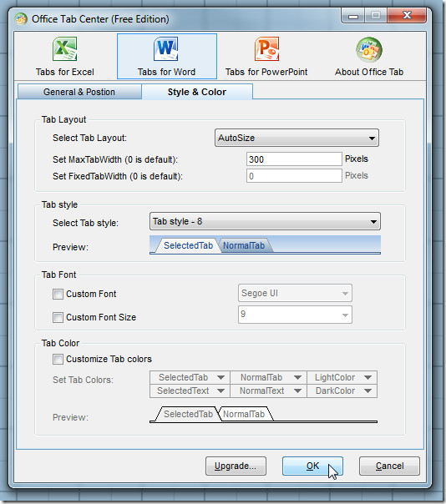Open the Select Tab style dropdown
This screenshot has height=504, width=446.
tap(265, 221)
